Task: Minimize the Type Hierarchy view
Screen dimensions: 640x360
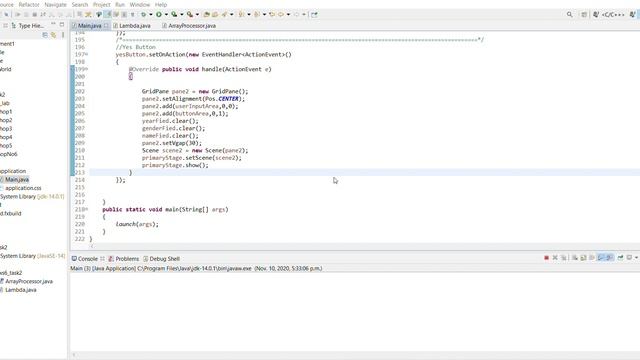Action: point(53,24)
